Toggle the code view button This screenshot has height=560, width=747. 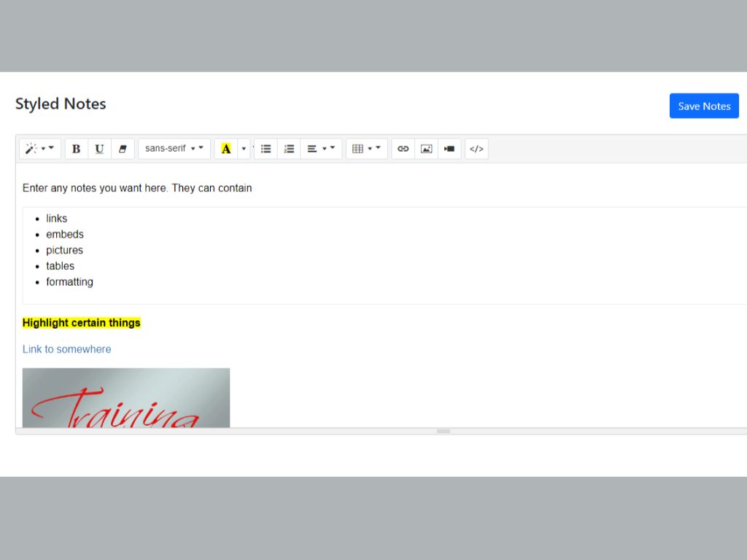(476, 149)
